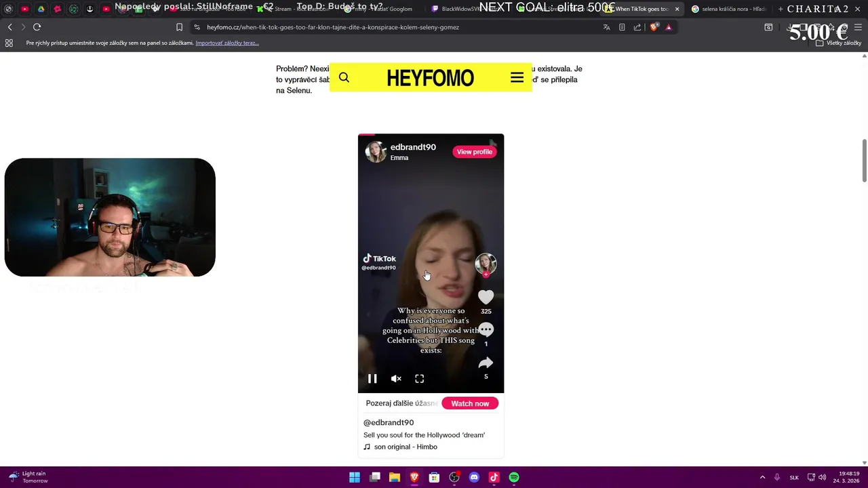Follow creator via avatar plus icon
868x488 pixels.
click(x=486, y=274)
